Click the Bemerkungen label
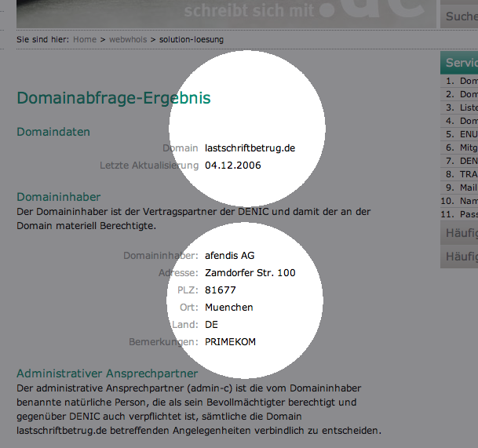 pyautogui.click(x=163, y=342)
